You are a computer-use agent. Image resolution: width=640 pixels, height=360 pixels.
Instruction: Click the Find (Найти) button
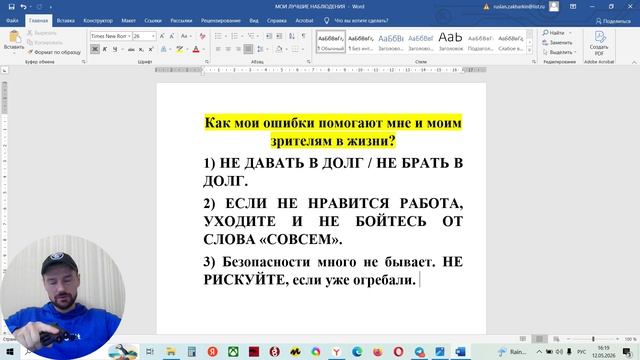(553, 33)
